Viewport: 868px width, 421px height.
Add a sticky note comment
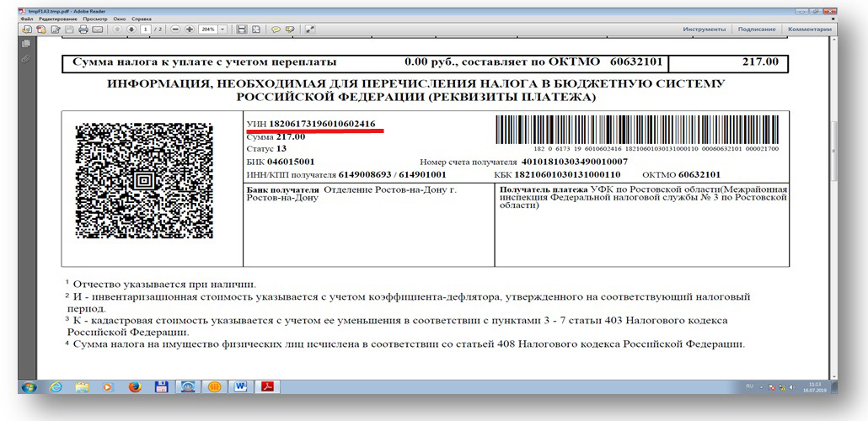[x=276, y=29]
